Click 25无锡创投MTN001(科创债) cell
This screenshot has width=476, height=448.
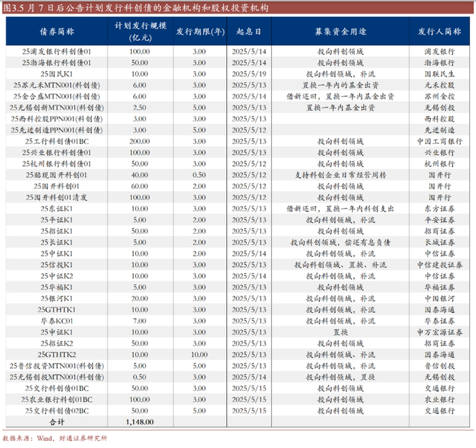click(56, 377)
